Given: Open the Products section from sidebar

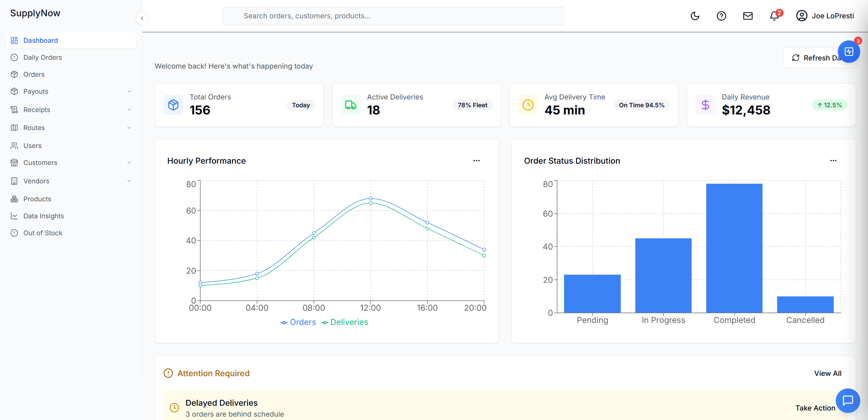Looking at the screenshot, I should [37, 199].
